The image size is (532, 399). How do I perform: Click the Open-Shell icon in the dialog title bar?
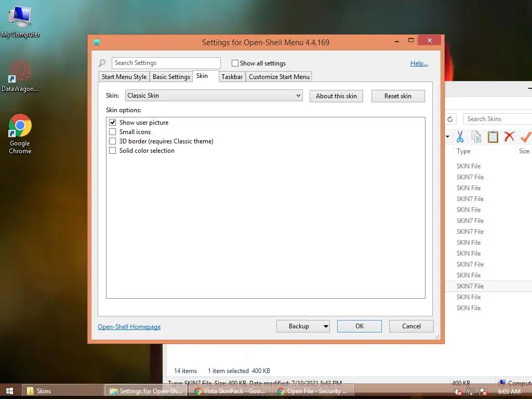pyautogui.click(x=97, y=42)
